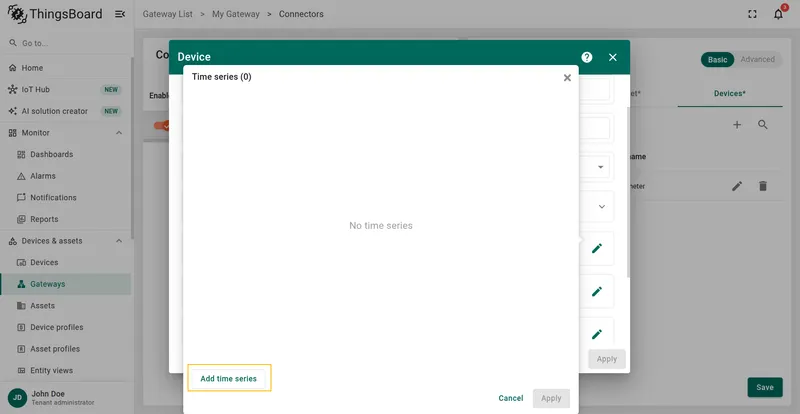The image size is (800, 414).
Task: Click the Dashboards grid icon
Action: tap(21, 154)
